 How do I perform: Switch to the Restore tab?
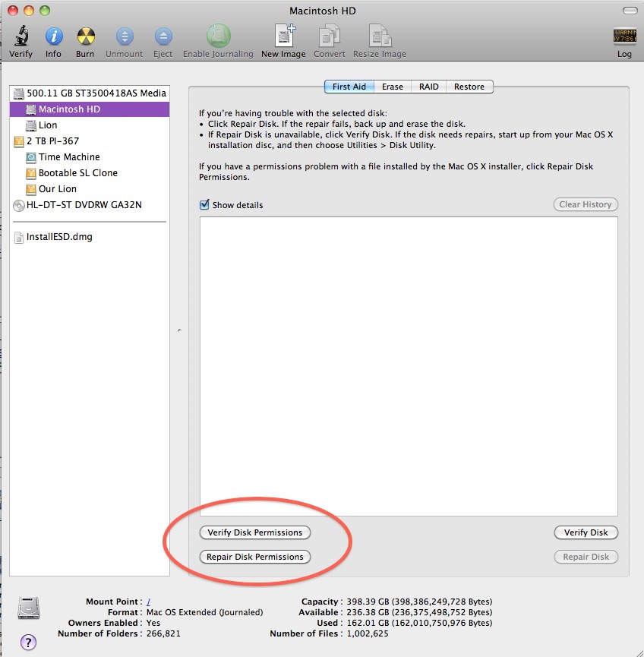pos(469,87)
